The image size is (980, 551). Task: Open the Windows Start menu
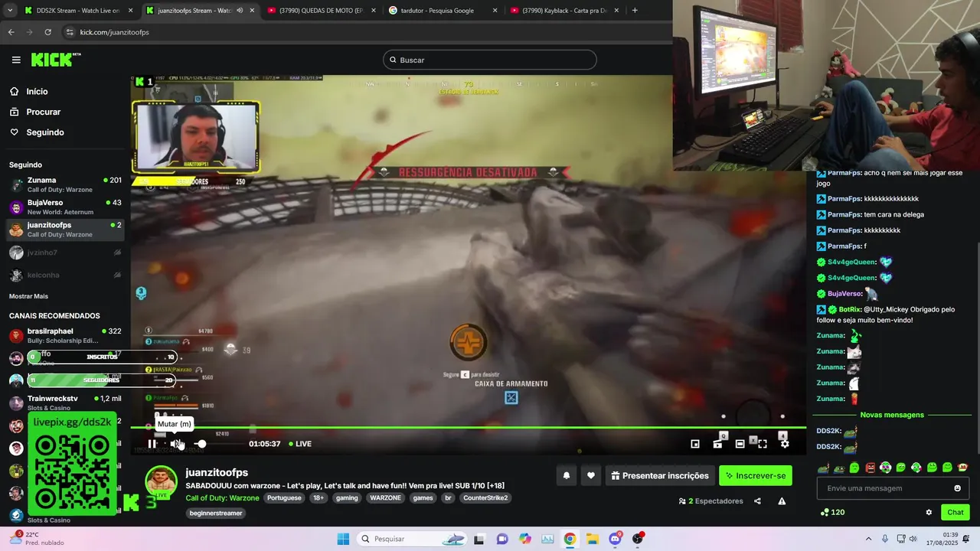(343, 539)
